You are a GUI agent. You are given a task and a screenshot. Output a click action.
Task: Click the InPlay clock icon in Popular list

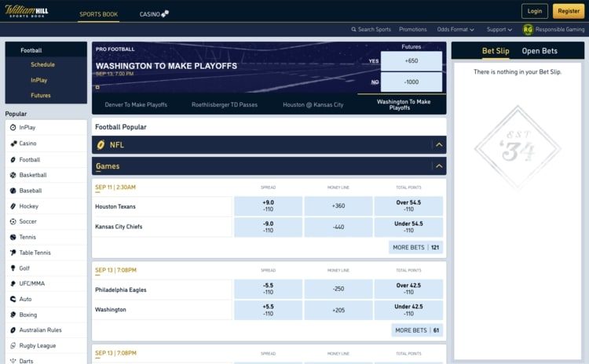click(13, 128)
